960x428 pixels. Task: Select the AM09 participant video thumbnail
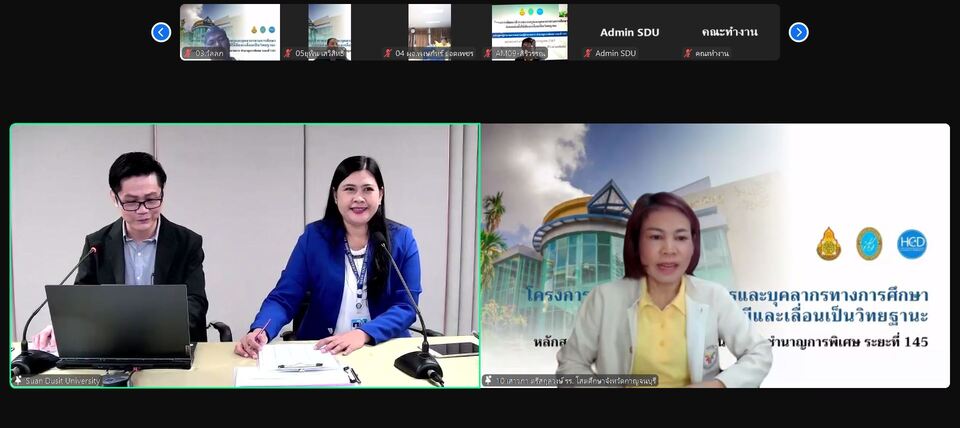pos(530,28)
